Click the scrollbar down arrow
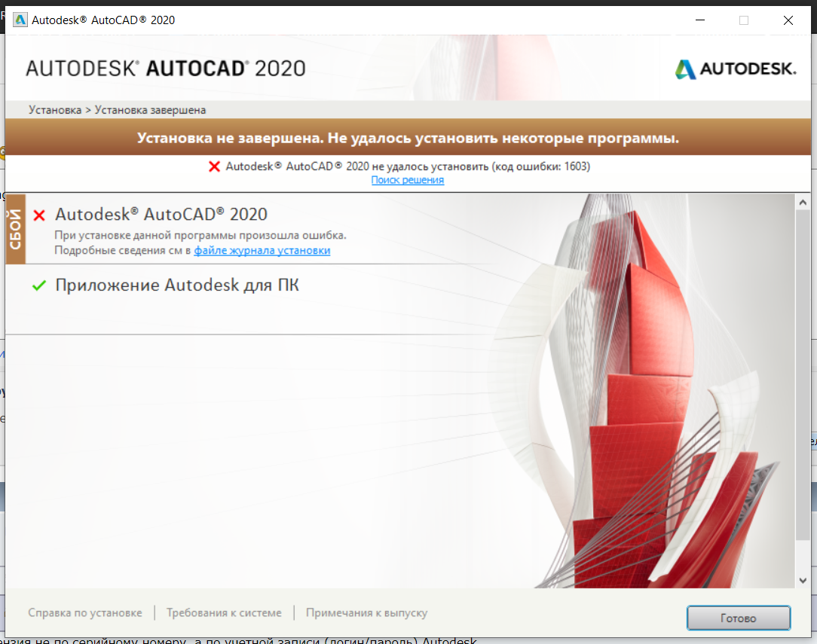The width and height of the screenshot is (817, 644). 803,581
